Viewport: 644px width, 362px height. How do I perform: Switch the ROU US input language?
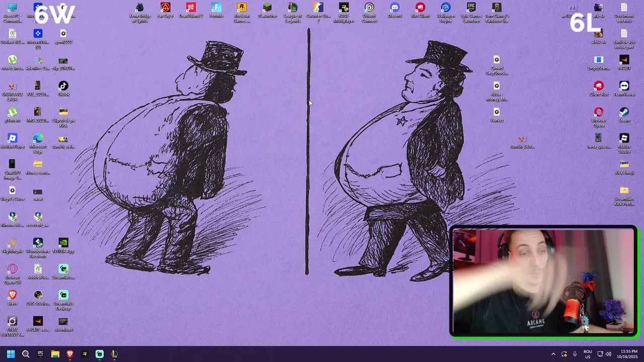[x=588, y=354]
